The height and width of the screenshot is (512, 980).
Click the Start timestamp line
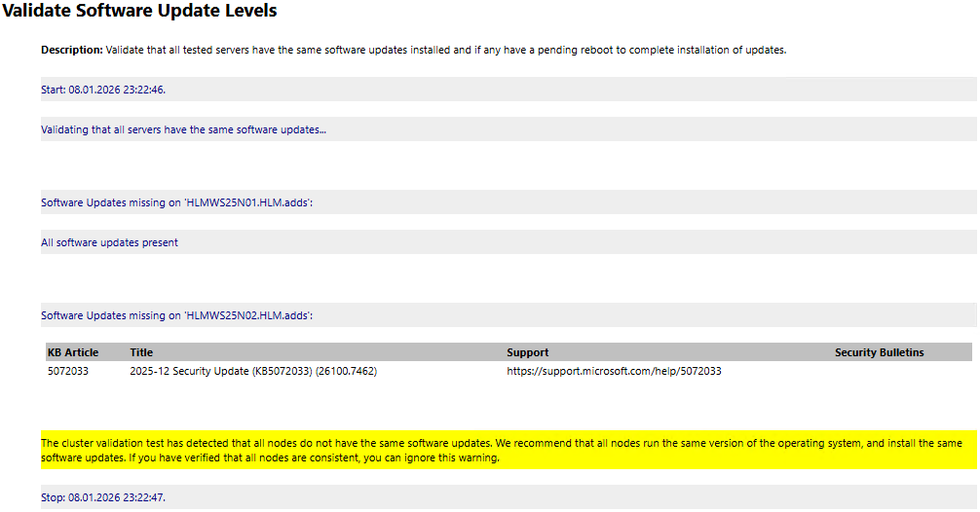point(103,90)
